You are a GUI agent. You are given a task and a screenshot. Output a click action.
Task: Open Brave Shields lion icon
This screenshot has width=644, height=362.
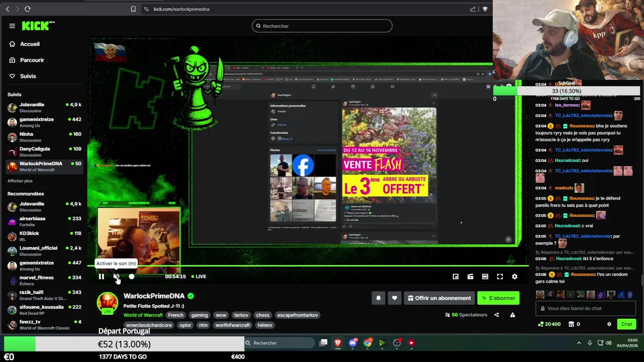tap(485, 9)
